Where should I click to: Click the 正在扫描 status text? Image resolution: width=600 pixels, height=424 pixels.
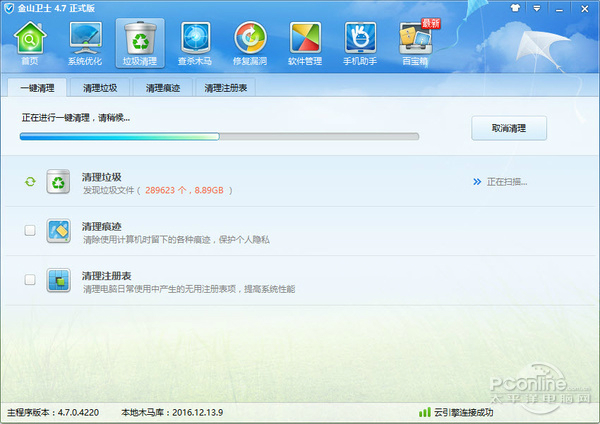click(507, 182)
